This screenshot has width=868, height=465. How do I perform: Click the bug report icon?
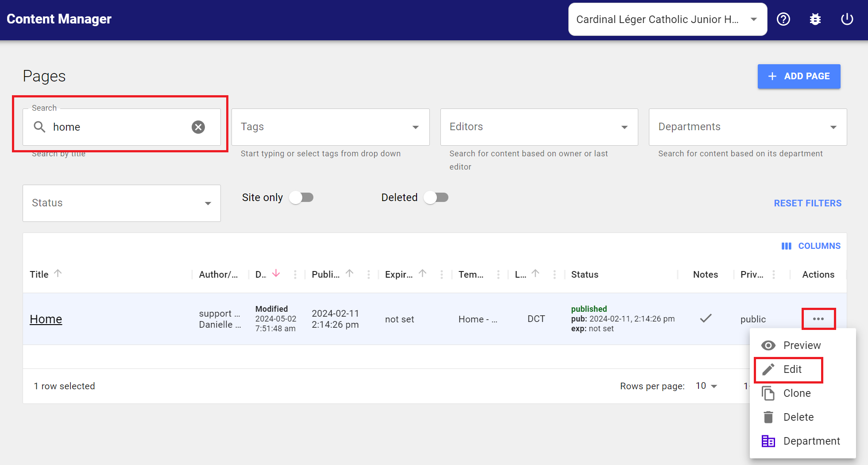815,19
